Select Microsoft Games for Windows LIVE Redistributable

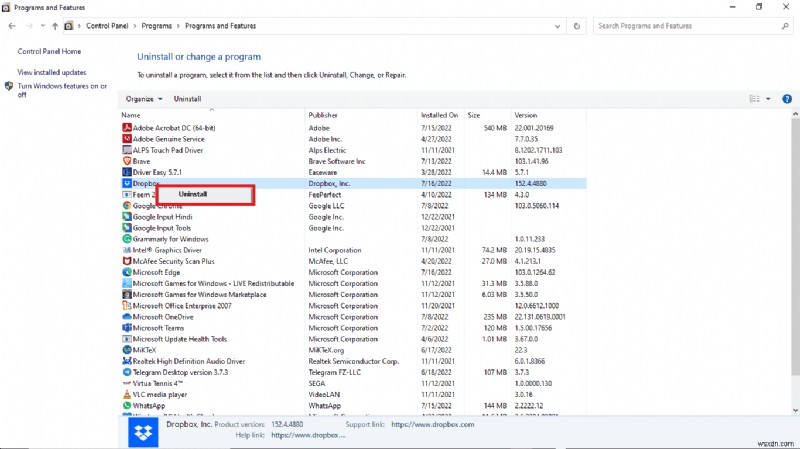coord(353,283)
